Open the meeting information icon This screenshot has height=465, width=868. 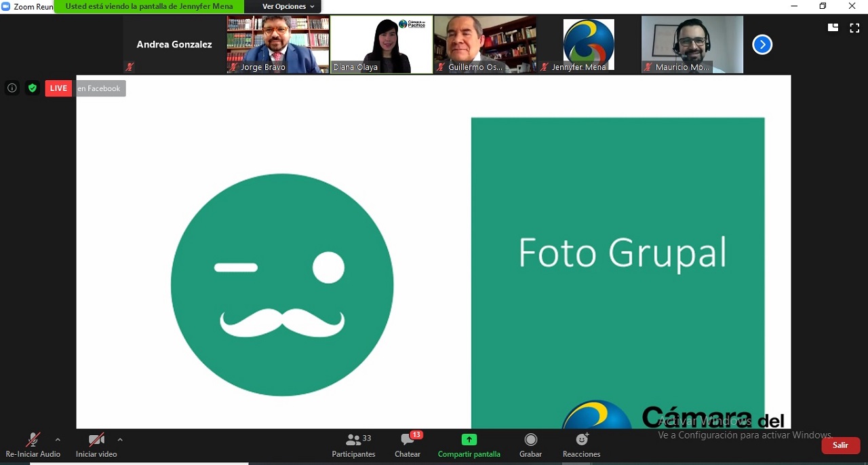(12, 88)
